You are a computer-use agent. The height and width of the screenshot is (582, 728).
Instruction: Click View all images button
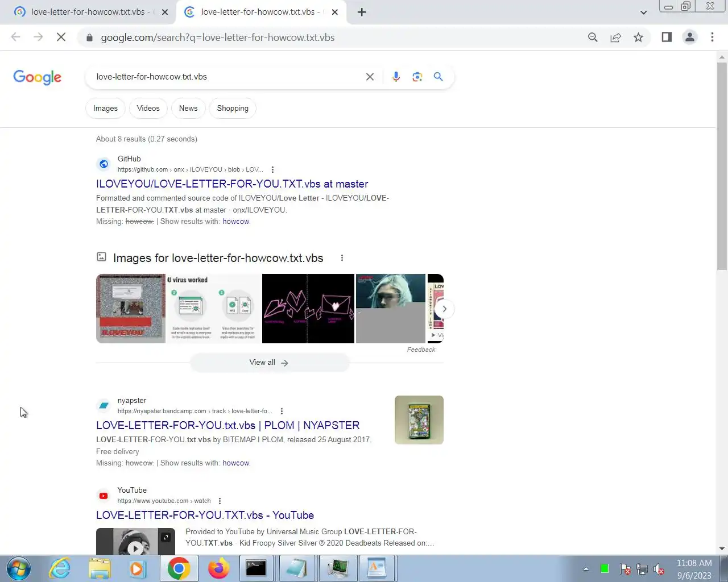(x=269, y=363)
